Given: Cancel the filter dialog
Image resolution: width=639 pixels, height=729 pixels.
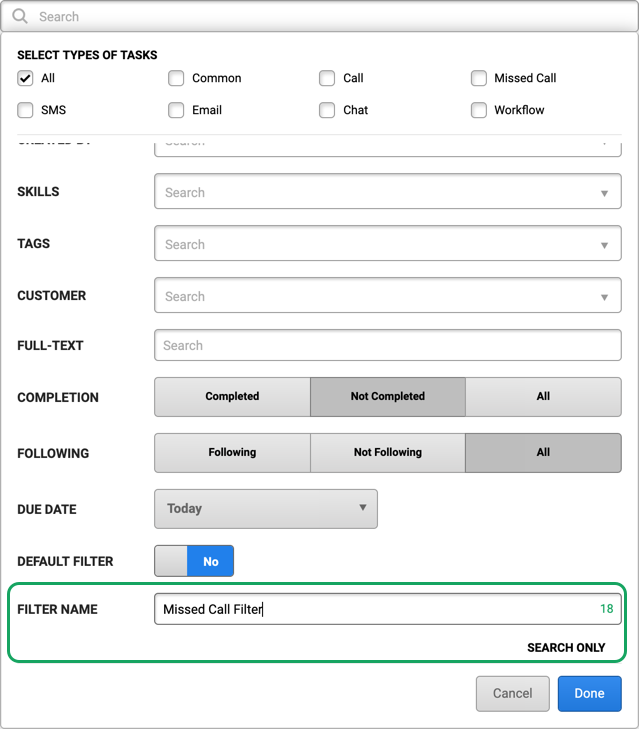Looking at the screenshot, I should pos(513,694).
